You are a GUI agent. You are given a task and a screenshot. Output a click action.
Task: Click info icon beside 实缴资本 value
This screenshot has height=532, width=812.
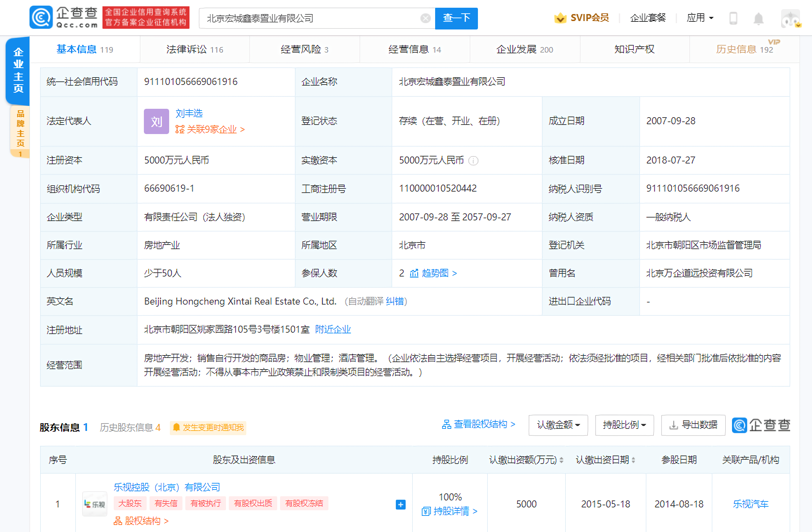[x=473, y=161]
